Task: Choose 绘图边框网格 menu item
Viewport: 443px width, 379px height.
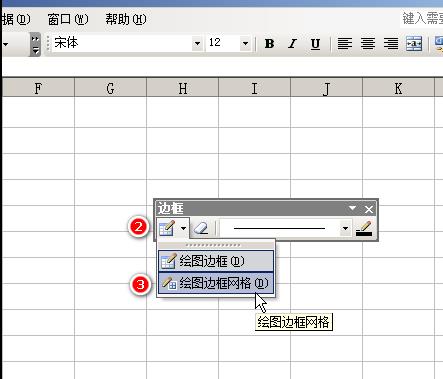Action: pyautogui.click(x=216, y=283)
